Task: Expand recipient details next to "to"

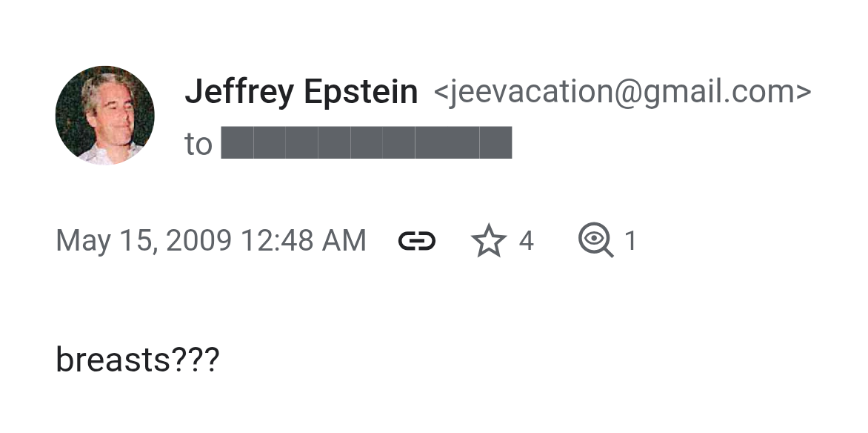Action: [366, 142]
